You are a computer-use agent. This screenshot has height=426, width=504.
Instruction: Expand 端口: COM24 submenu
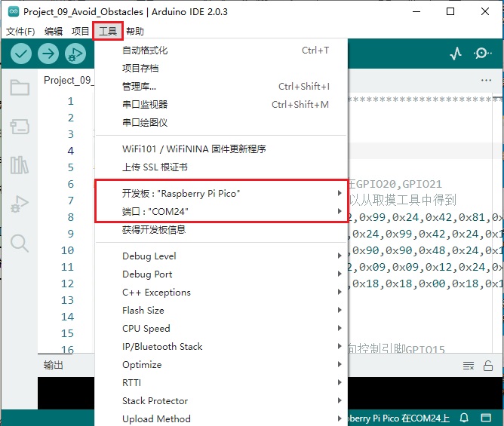pyautogui.click(x=222, y=211)
